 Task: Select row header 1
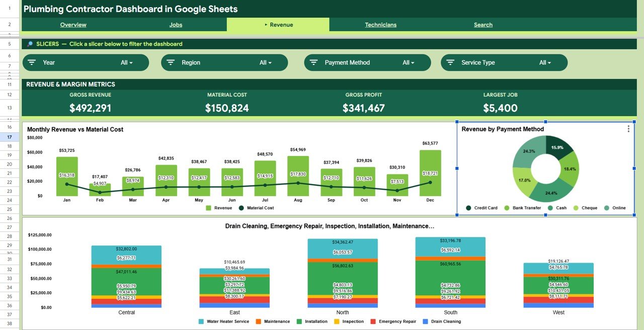click(10, 9)
